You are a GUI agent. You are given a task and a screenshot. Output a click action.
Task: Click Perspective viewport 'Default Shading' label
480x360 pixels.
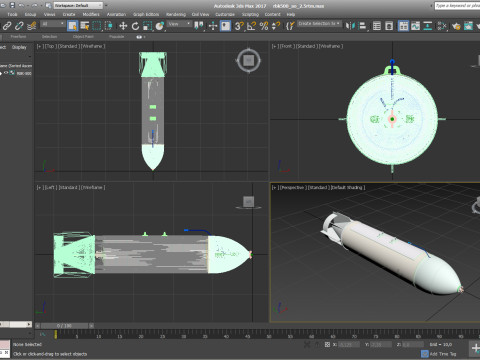click(x=347, y=188)
